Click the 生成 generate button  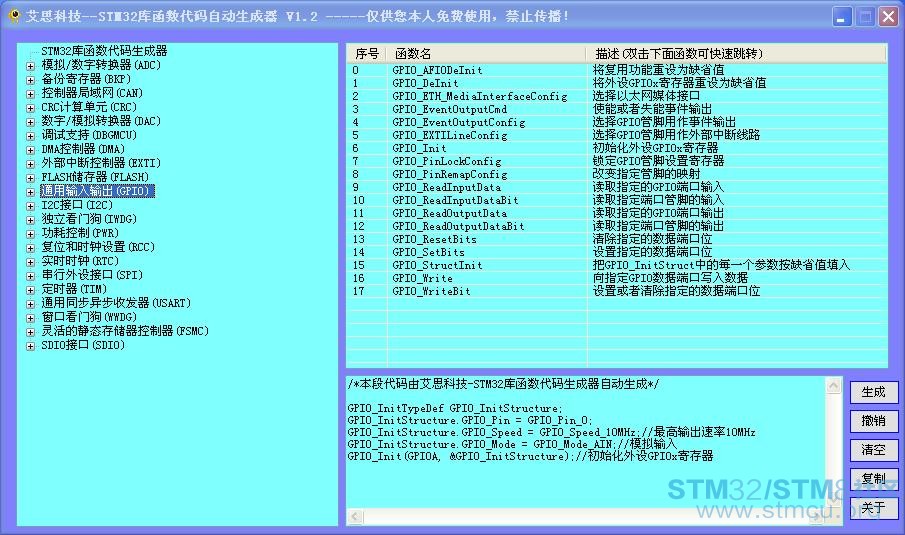tap(874, 392)
